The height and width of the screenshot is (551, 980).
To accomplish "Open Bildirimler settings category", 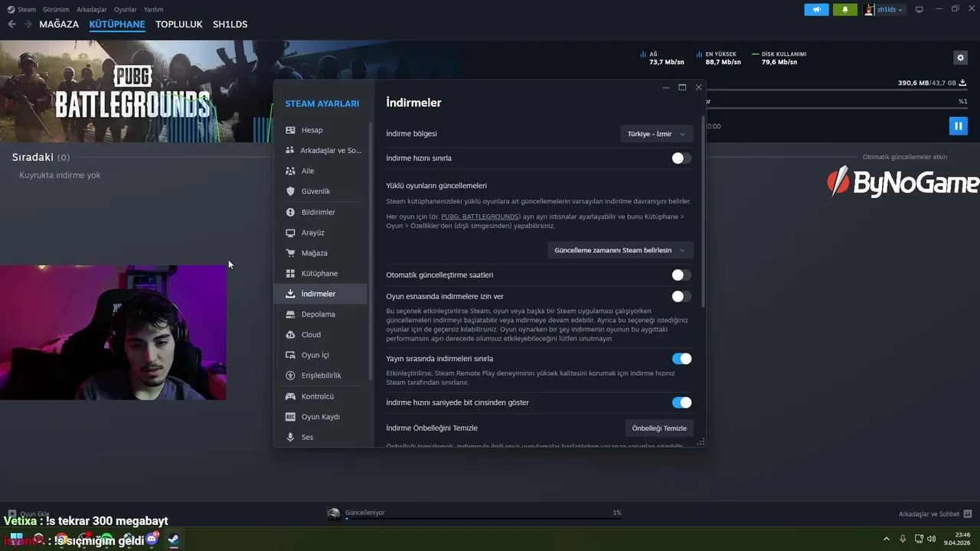I will point(322,212).
